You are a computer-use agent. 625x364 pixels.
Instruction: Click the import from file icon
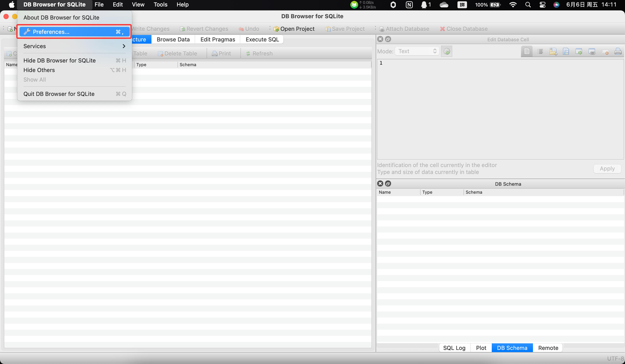click(x=553, y=51)
